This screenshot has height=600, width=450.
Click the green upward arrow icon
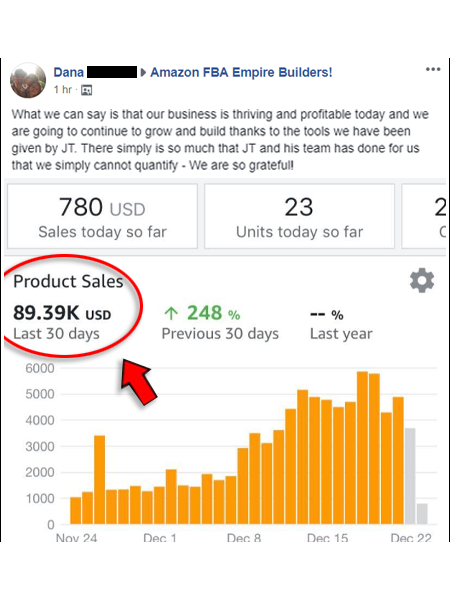point(171,313)
